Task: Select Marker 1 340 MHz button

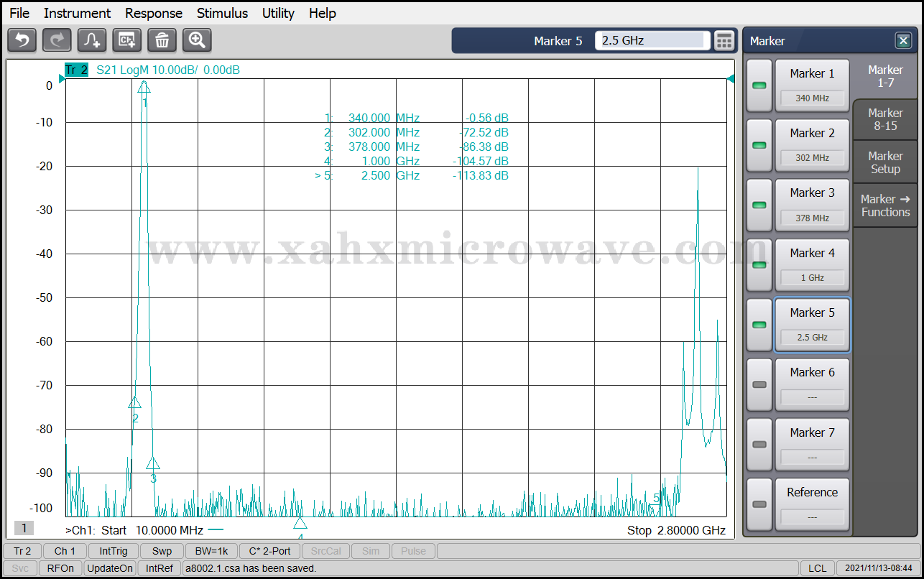Action: [812, 85]
